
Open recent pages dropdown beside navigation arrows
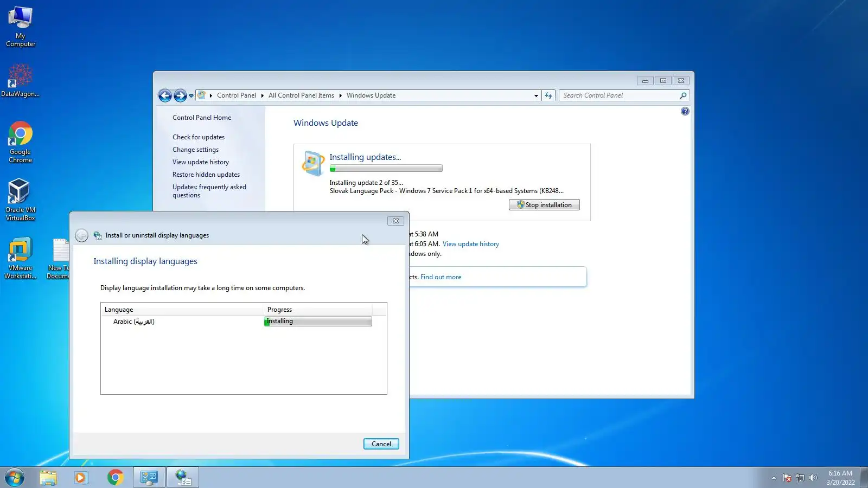tap(191, 96)
